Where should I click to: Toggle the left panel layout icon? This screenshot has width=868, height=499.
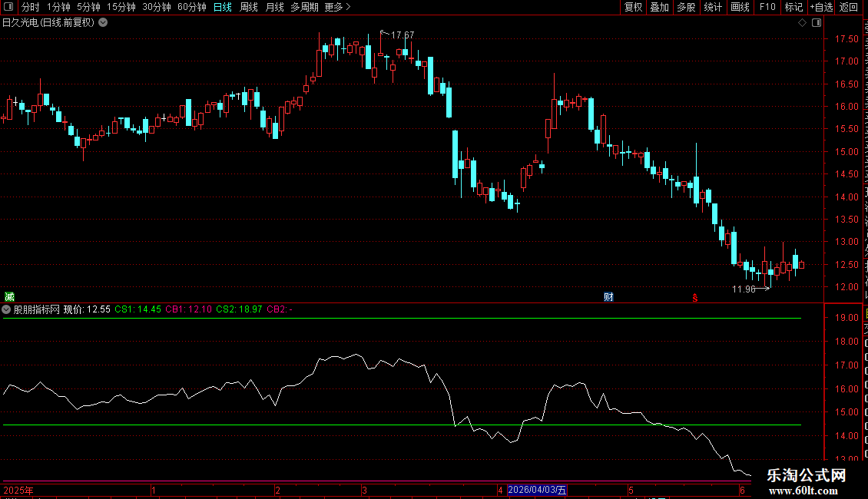coord(8,7)
